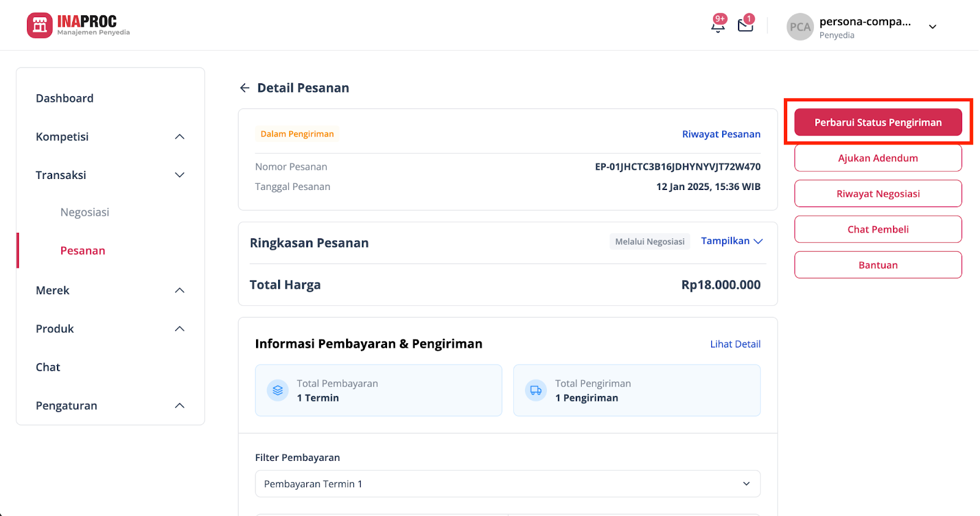Collapse the Transaksi sidebar section
The height and width of the screenshot is (516, 980).
179,175
